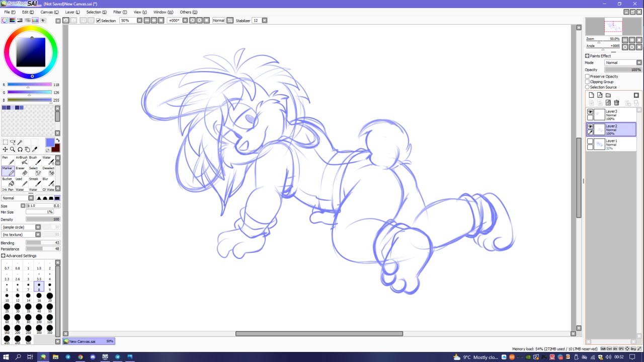Select Layer1 in the layer list
The height and width of the screenshot is (362, 644).
click(614, 144)
